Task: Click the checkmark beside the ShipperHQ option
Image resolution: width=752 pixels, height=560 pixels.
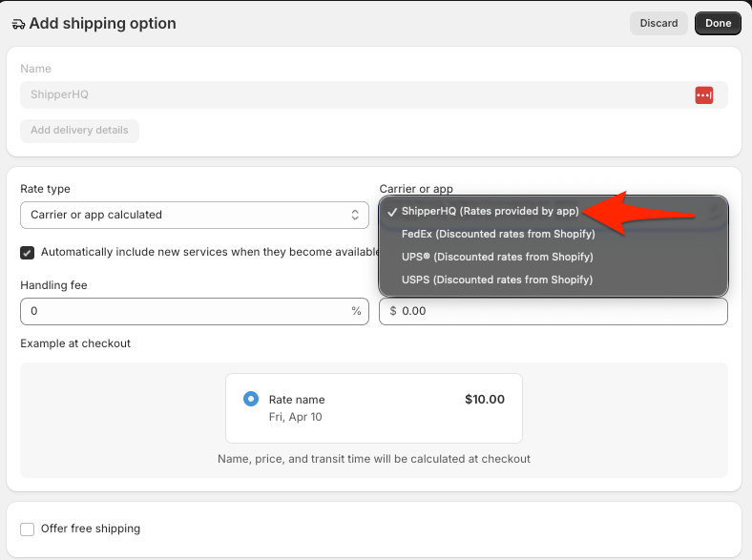Action: point(392,211)
